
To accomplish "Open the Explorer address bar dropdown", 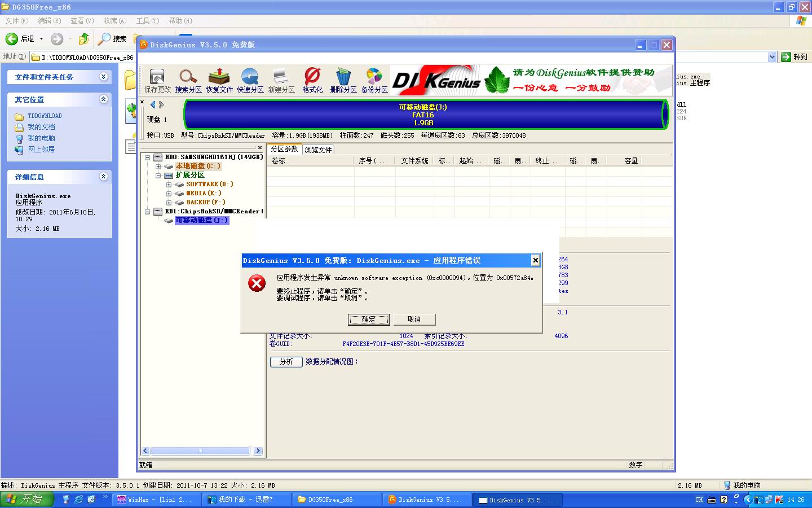I will click(x=772, y=57).
